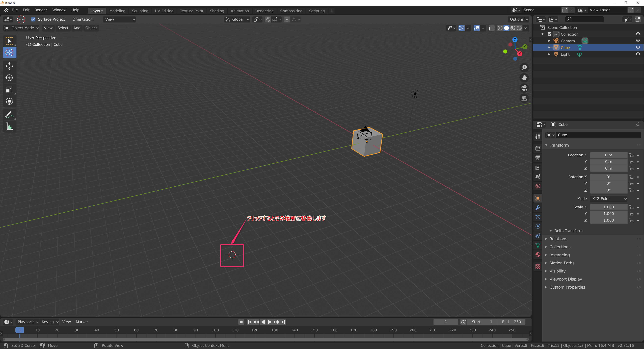Uncheck the Collection exclude checkbox
Viewport: 644px width, 349px height.
pos(549,34)
